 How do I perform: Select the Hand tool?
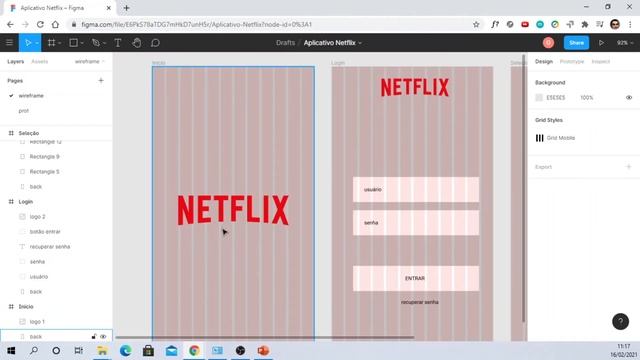tap(137, 42)
